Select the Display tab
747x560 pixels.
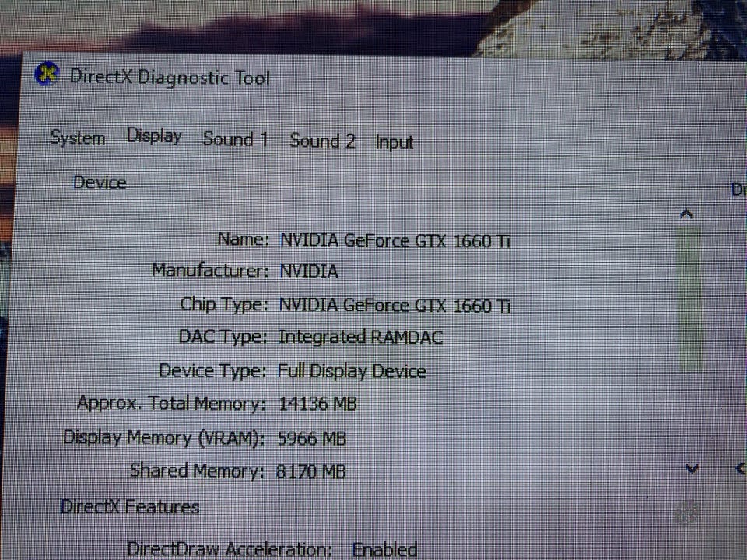154,137
